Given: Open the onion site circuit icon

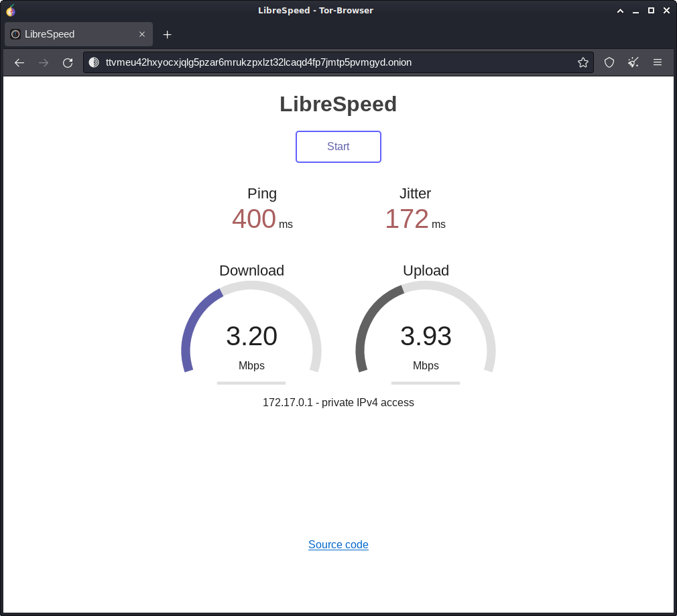Looking at the screenshot, I should (x=94, y=62).
